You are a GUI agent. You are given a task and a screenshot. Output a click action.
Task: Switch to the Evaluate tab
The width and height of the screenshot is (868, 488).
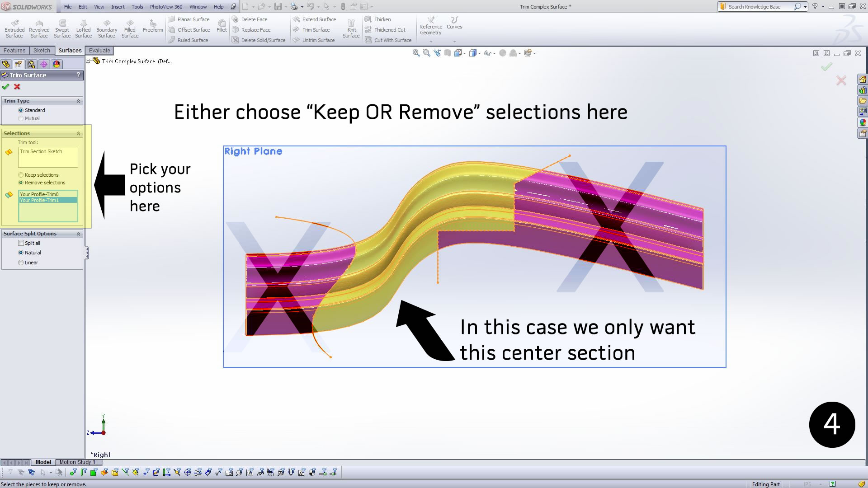coord(99,51)
